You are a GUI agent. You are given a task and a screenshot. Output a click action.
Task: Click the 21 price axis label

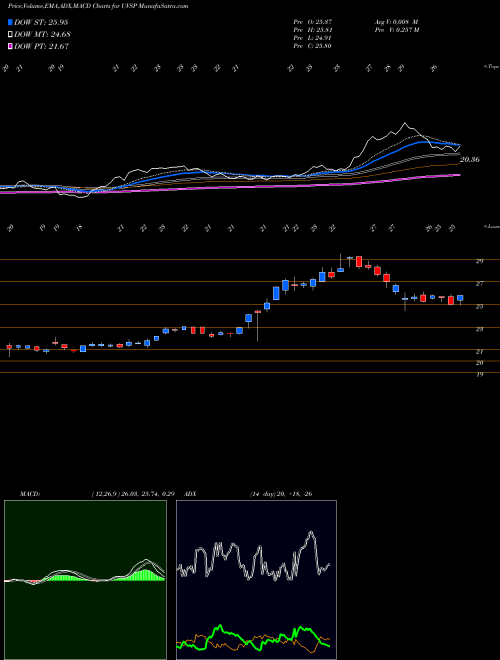point(479,351)
